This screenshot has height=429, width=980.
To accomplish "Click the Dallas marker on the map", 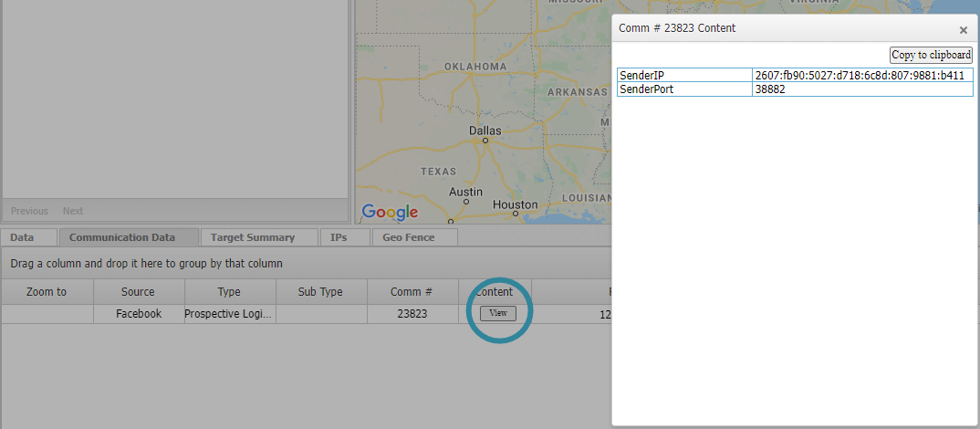I will [x=485, y=141].
